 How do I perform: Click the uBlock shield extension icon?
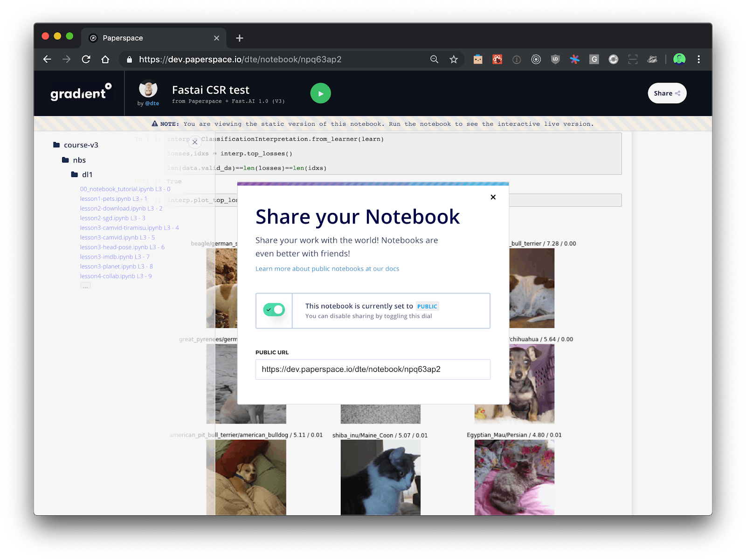(x=555, y=59)
